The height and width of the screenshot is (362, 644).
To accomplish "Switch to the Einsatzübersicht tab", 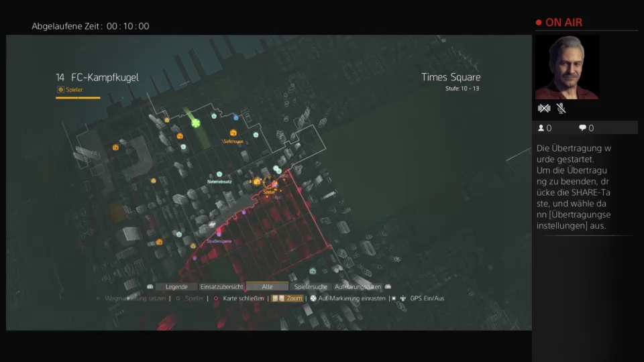I will pos(221,286).
